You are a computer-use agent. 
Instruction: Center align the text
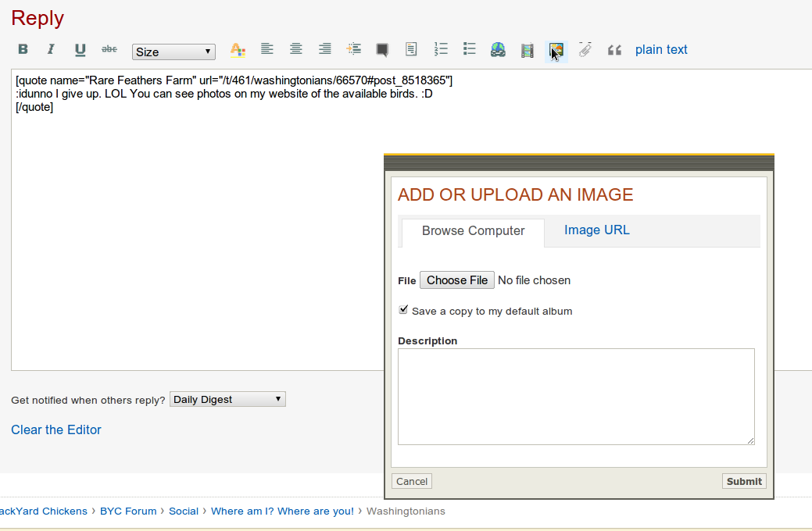tap(296, 49)
